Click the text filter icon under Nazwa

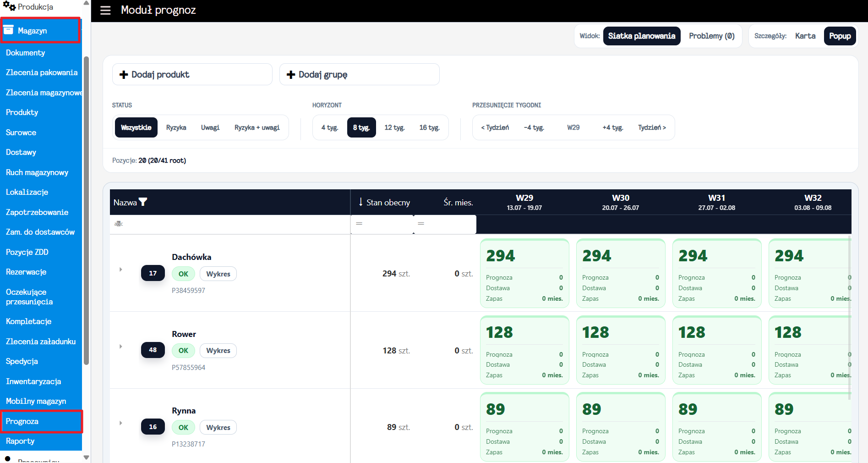tap(119, 224)
